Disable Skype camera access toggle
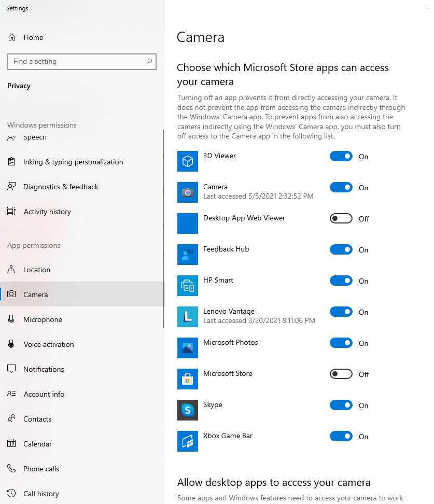Viewport: 434px width, 504px height. pos(341,405)
